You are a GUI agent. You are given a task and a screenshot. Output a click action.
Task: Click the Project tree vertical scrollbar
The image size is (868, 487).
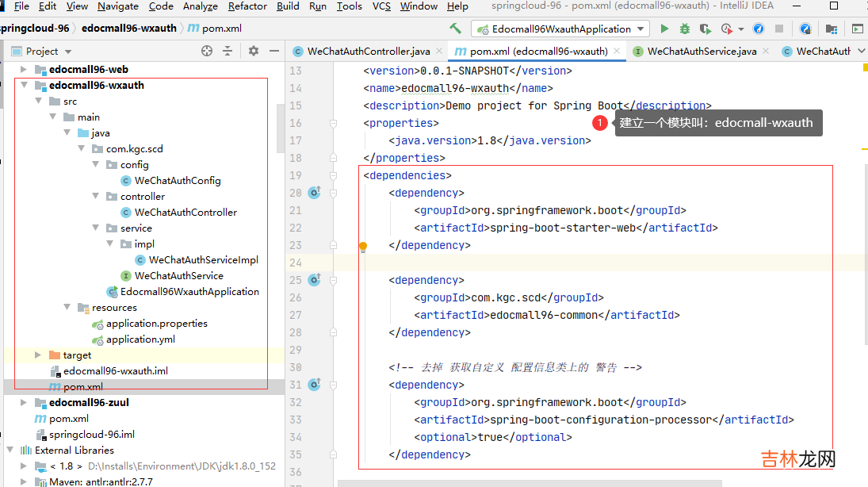(280, 127)
